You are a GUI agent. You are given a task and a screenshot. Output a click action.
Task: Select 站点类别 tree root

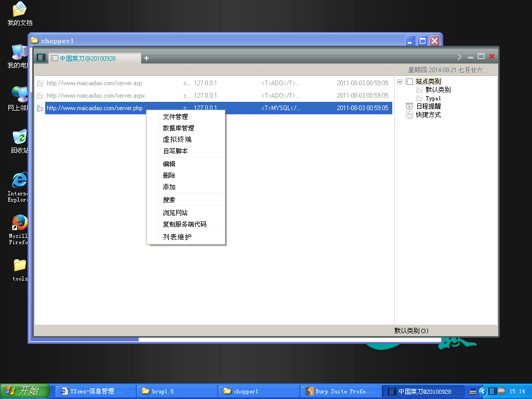[428, 82]
